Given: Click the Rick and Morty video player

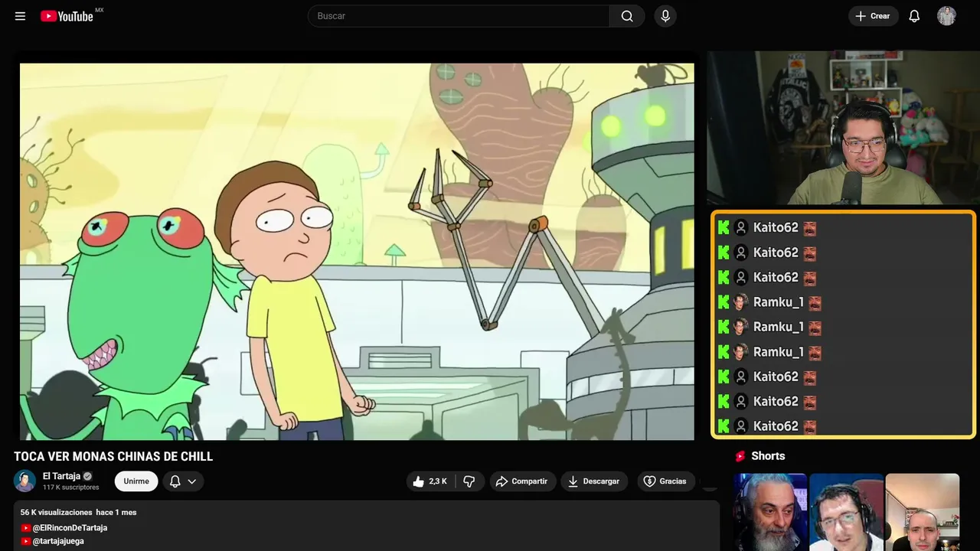Looking at the screenshot, I should point(357,252).
